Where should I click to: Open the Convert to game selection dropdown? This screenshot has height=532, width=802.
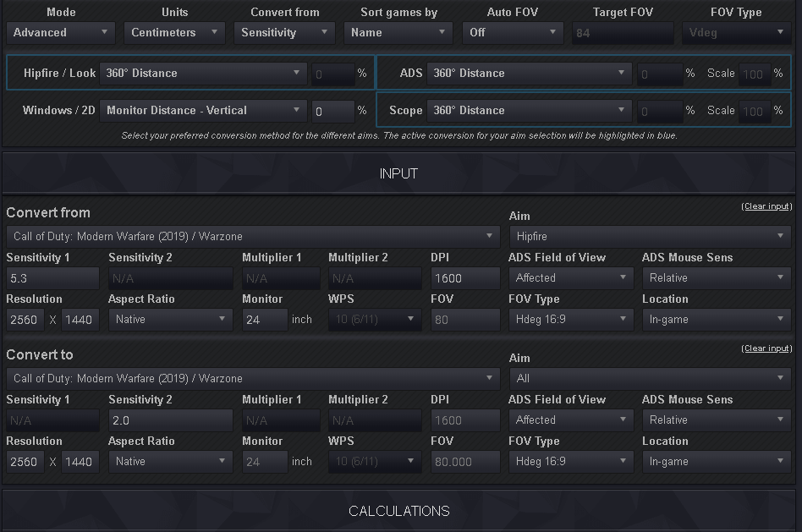click(x=253, y=379)
